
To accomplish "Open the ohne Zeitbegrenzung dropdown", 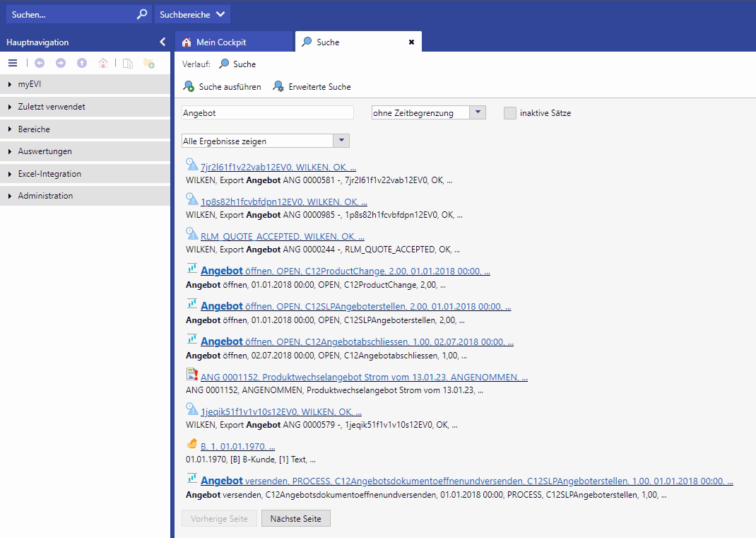I will pos(478,112).
